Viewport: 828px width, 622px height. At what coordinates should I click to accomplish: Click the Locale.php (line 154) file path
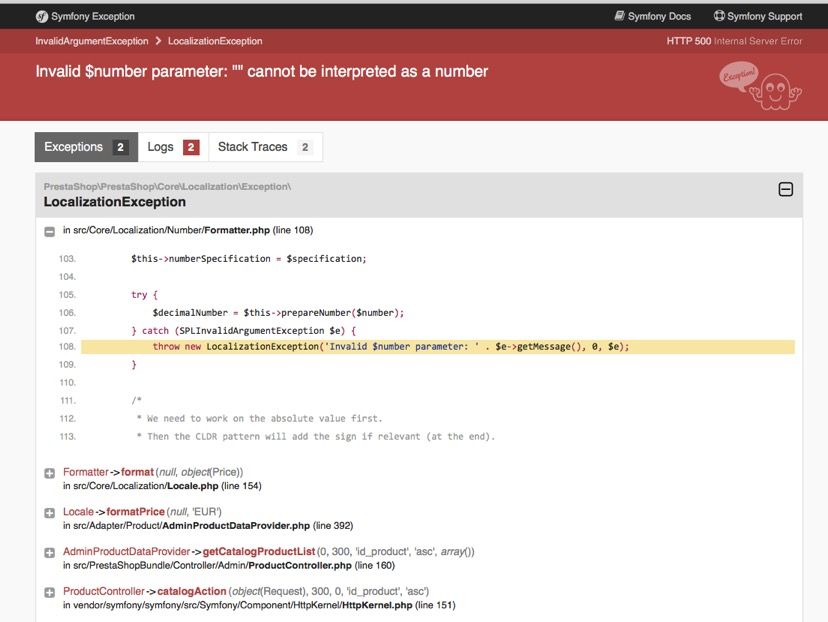(162, 486)
